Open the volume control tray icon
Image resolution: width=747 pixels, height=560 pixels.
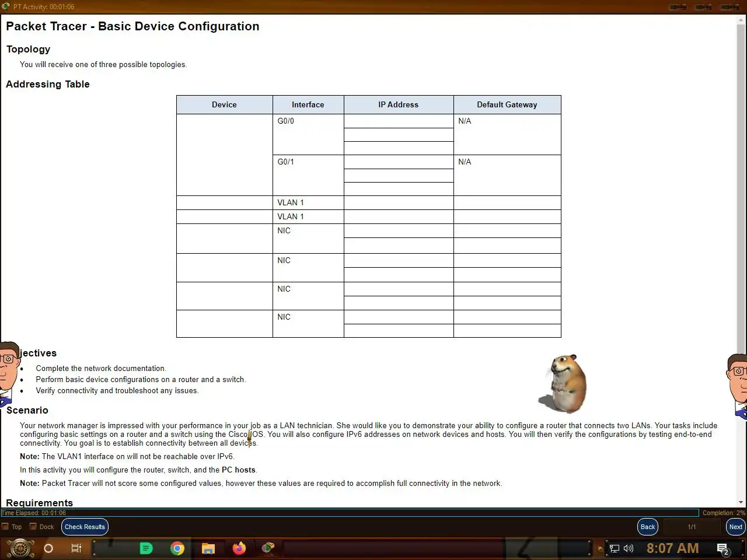coord(629,548)
